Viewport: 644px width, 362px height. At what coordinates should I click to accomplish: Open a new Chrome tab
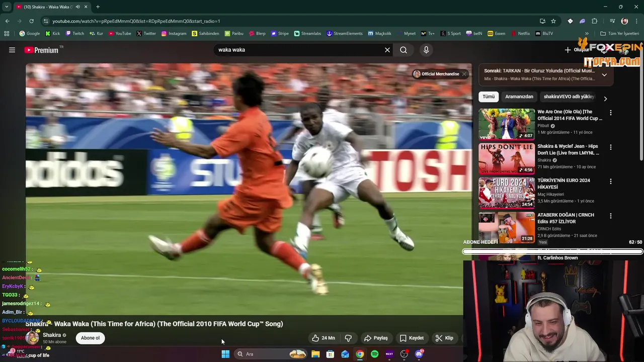click(x=98, y=7)
